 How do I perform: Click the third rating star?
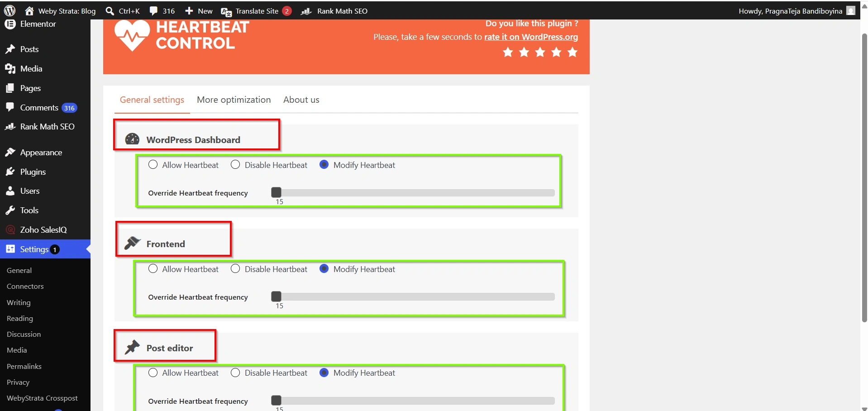[x=540, y=52]
